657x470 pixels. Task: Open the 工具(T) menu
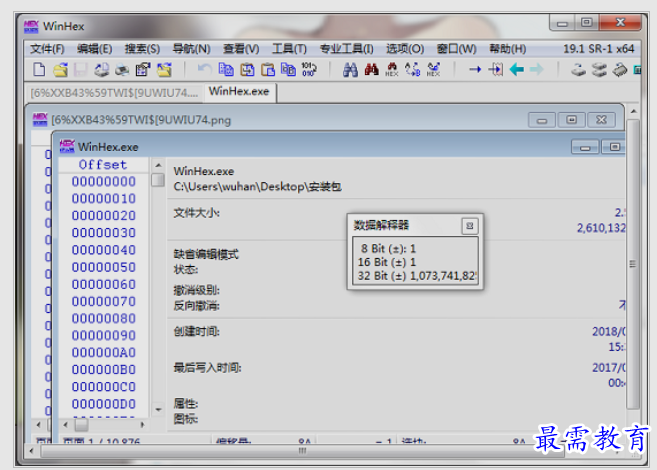[x=289, y=49]
